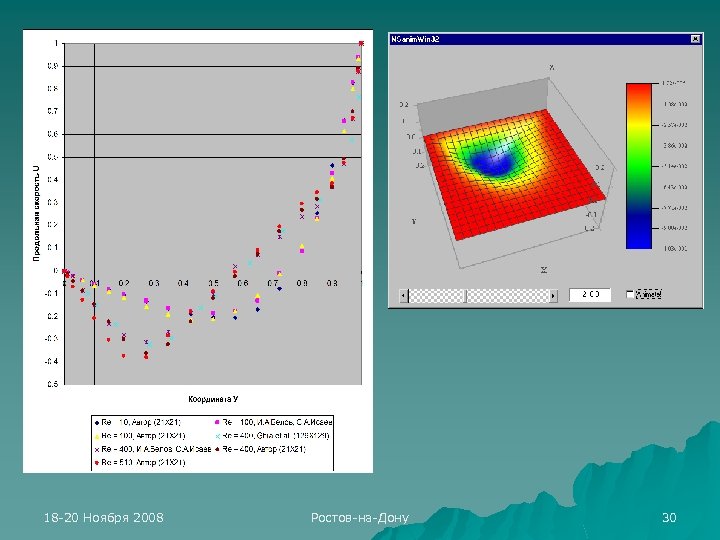The height and width of the screenshot is (540, 720).
Task: Click the legend entry Re = 100, Автор (21X21)
Action: tap(140, 436)
